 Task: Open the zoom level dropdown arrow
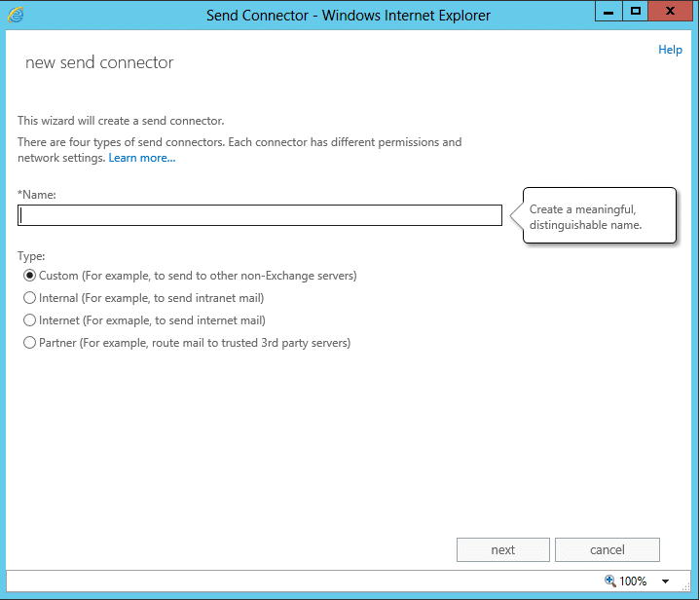(x=665, y=581)
